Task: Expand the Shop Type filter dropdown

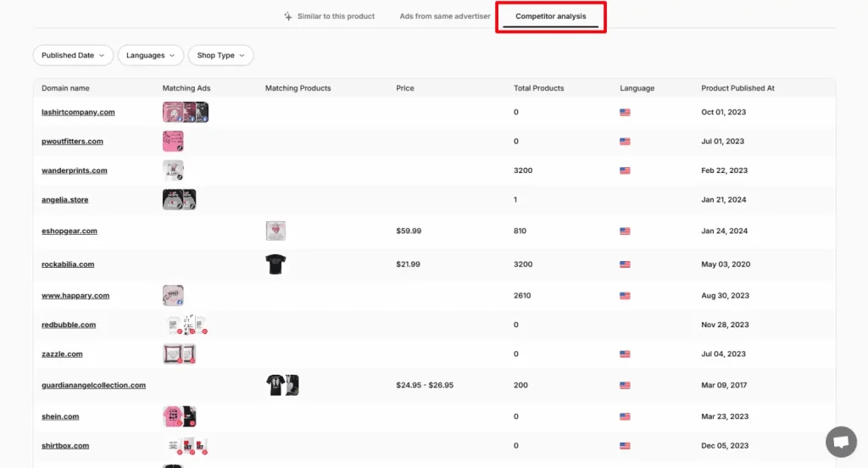Action: click(x=220, y=55)
